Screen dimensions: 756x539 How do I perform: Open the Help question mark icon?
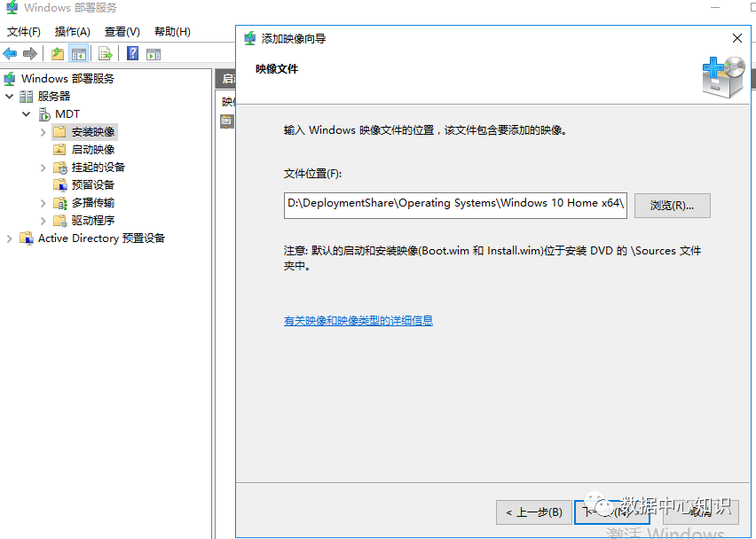pos(132,53)
